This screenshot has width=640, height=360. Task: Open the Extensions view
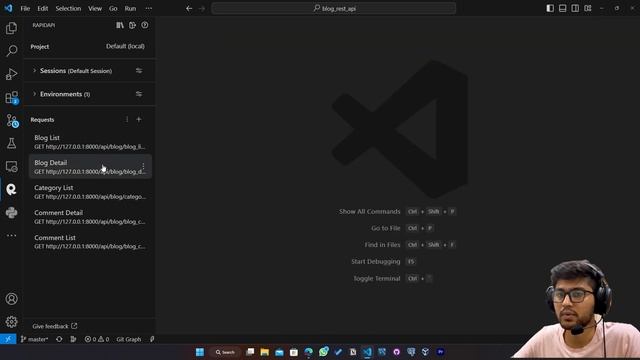pyautogui.click(x=11, y=98)
